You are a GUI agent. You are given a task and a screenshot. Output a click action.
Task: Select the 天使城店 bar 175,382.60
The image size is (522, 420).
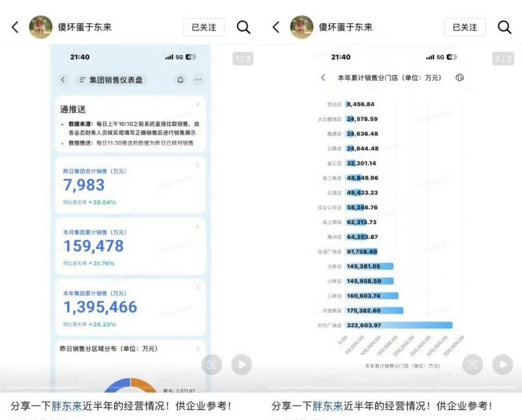coord(374,311)
